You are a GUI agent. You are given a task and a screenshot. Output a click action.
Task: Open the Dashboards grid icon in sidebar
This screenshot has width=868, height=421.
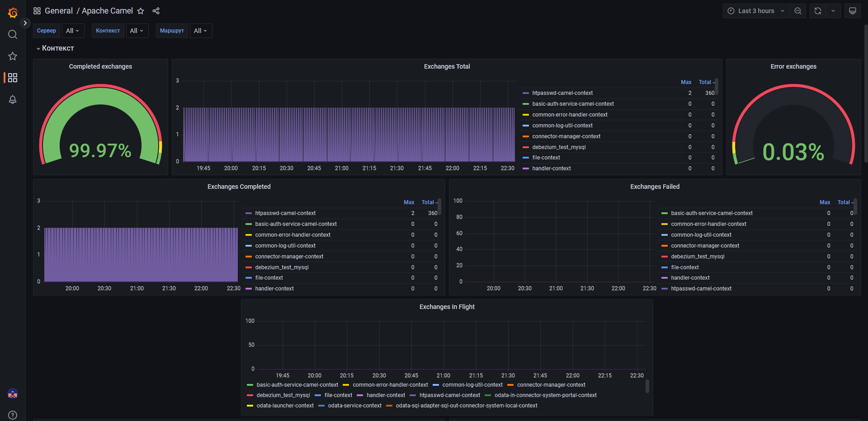13,78
